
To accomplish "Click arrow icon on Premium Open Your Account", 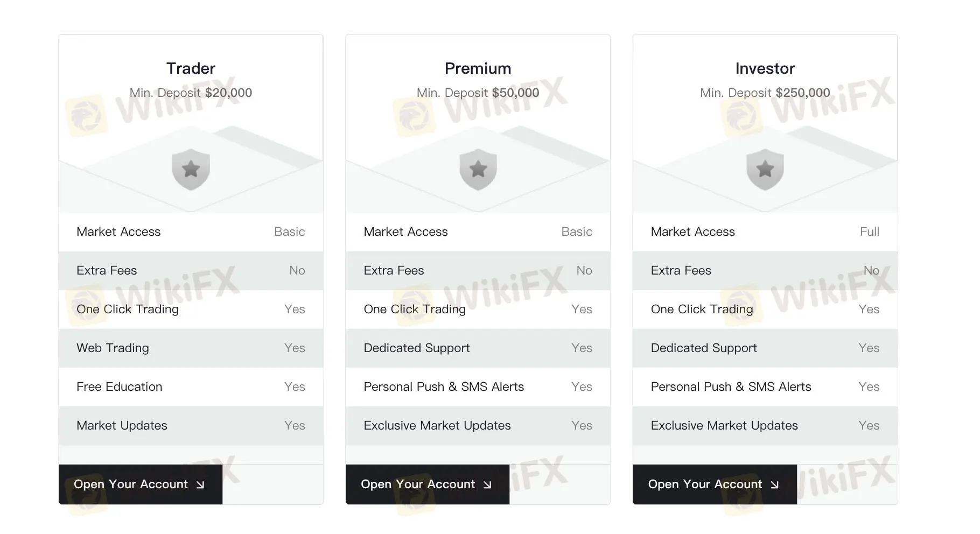I will click(487, 485).
